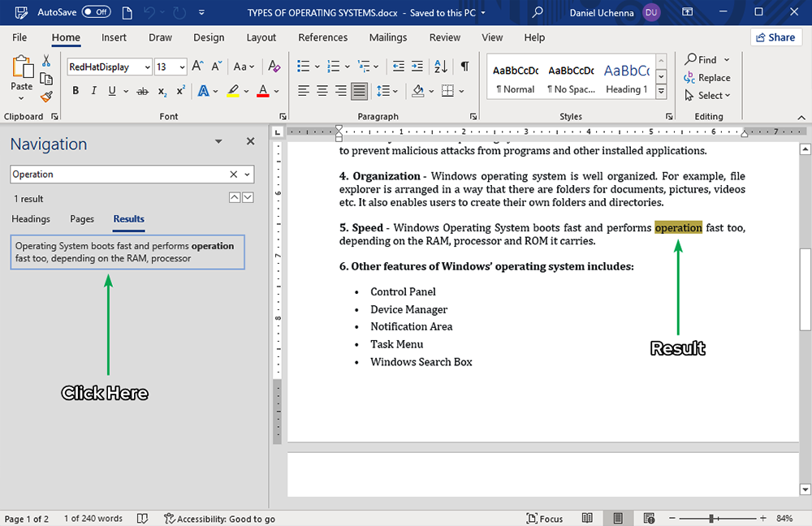This screenshot has width=812, height=526.
Task: Expand the font size dropdown
Action: [x=182, y=67]
